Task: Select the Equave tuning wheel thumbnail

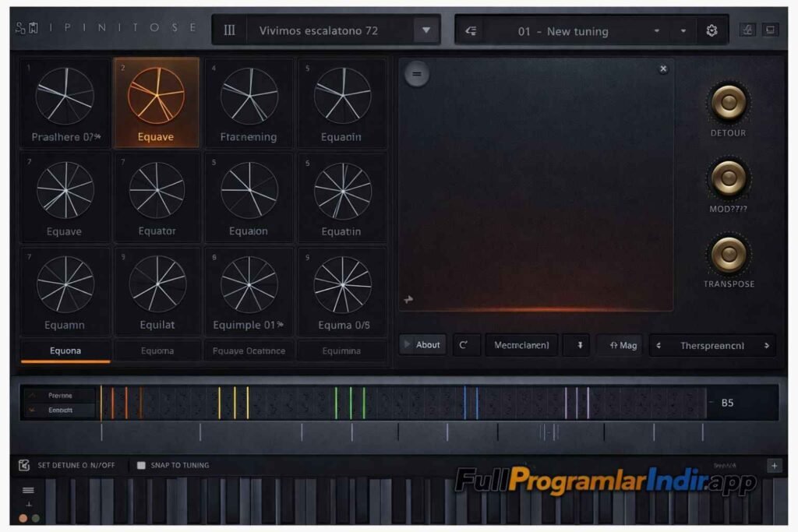Action: tap(157, 101)
